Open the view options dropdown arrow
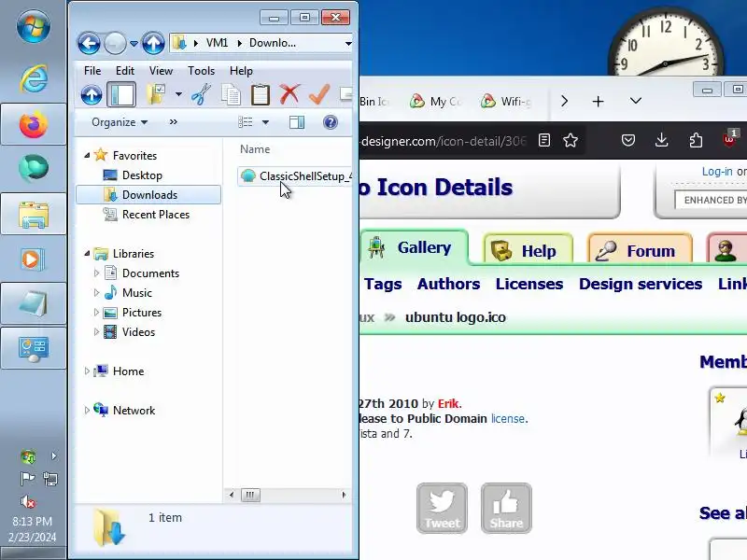747x560 pixels. [x=265, y=122]
